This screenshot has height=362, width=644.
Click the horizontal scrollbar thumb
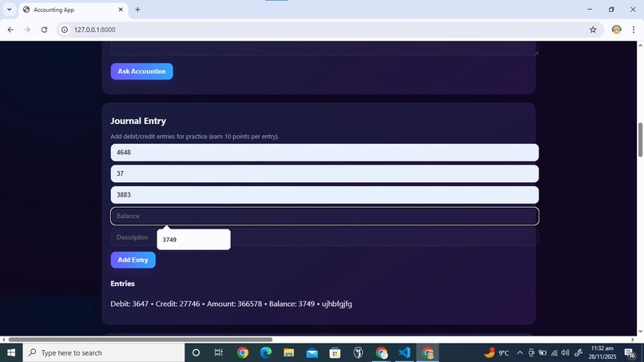pos(140,340)
